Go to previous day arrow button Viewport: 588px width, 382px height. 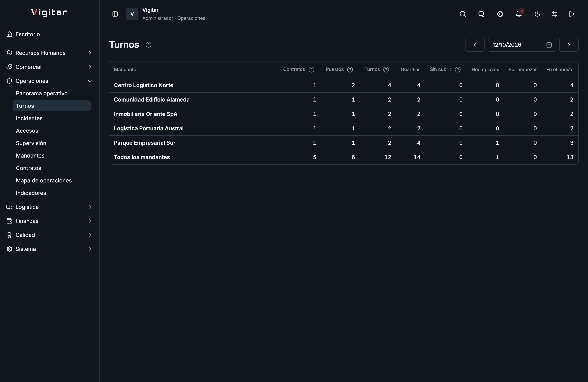coord(475,45)
